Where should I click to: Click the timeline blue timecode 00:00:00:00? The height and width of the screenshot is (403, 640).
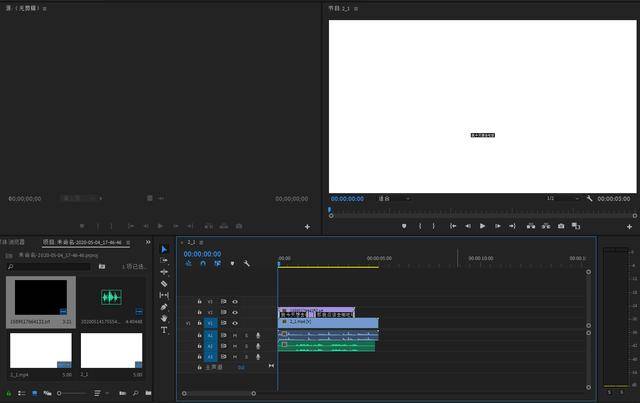tap(202, 254)
